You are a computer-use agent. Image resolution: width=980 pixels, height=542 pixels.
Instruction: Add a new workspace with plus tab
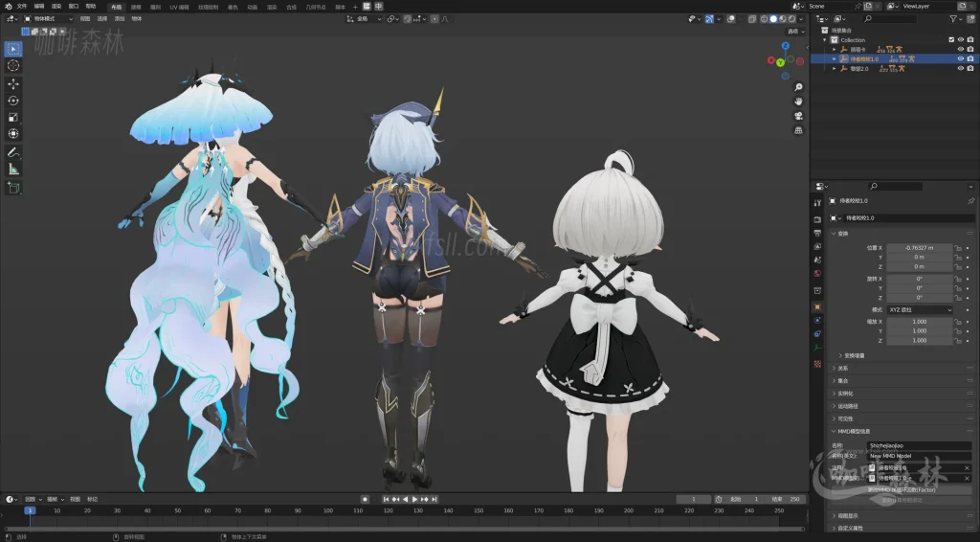point(355,7)
